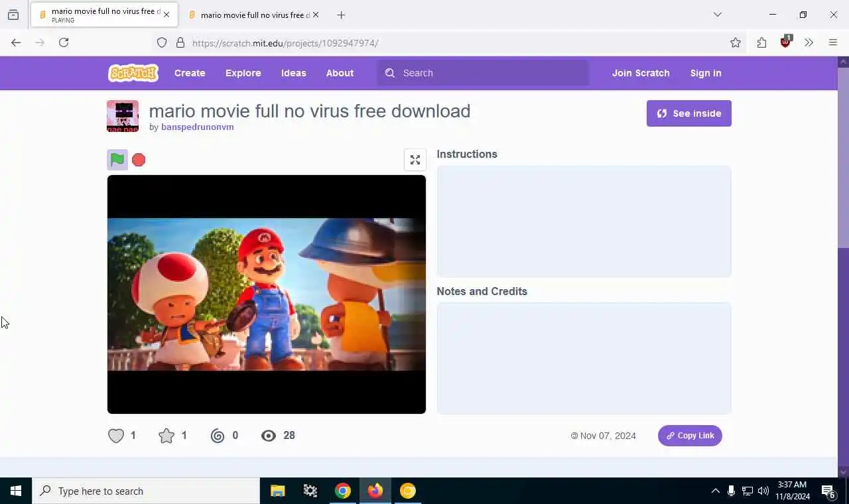This screenshot has width=849, height=504.
Task: Open uBlock Origin extension icon
Action: 786,42
